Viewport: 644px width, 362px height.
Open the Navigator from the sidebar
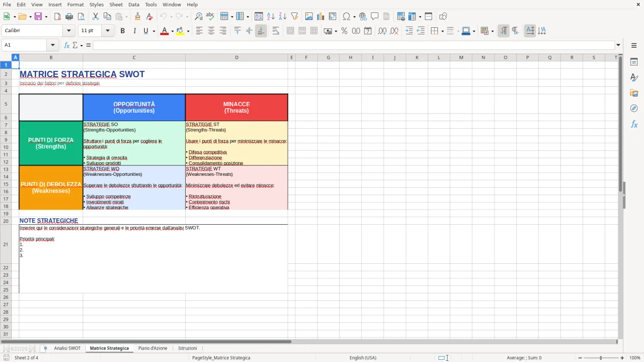pyautogui.click(x=634, y=108)
